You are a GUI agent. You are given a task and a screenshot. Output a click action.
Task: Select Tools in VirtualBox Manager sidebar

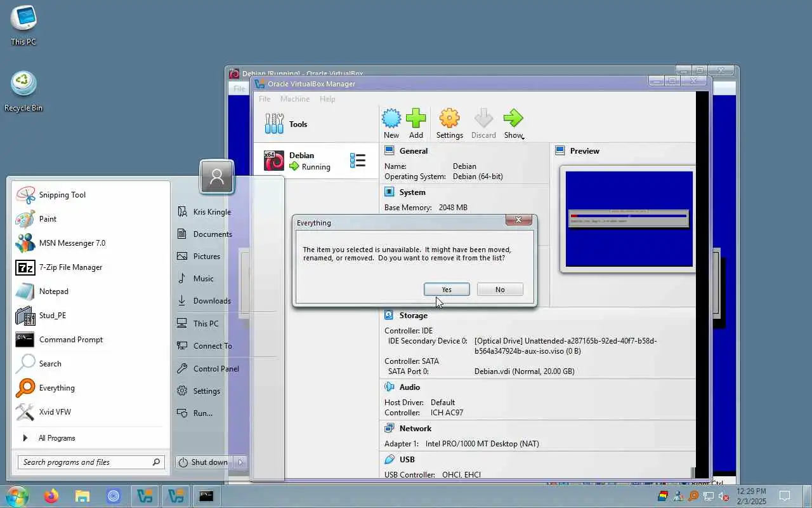(x=316, y=124)
